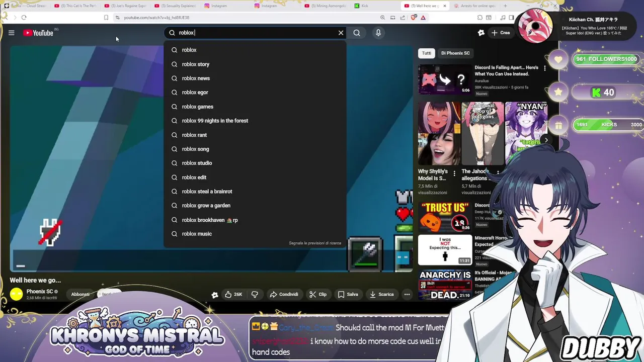Open the Brave Shields lion icon
Viewport: 644px width, 362px height.
click(x=414, y=18)
